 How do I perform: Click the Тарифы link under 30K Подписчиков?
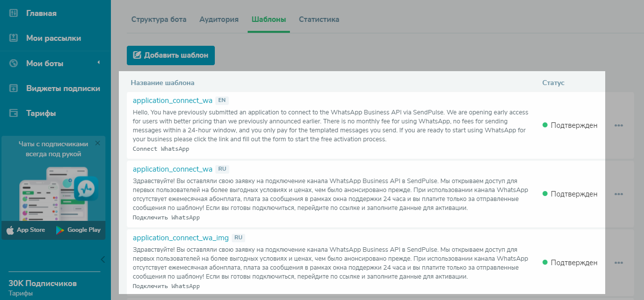point(20,294)
